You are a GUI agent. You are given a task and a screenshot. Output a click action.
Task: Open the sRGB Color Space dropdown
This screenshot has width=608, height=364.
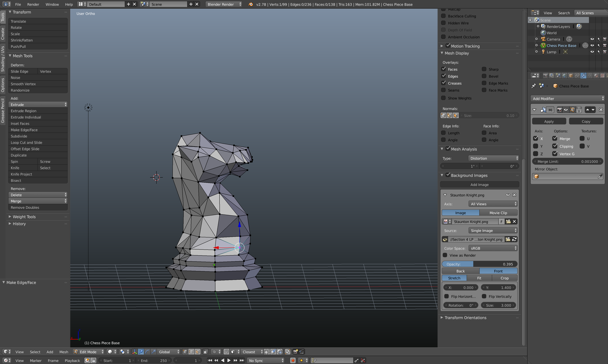pos(493,248)
